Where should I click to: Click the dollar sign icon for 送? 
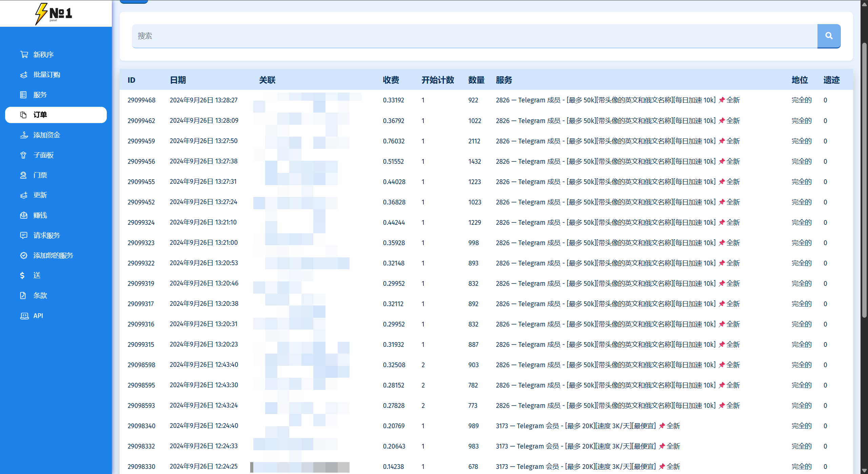pyautogui.click(x=22, y=275)
